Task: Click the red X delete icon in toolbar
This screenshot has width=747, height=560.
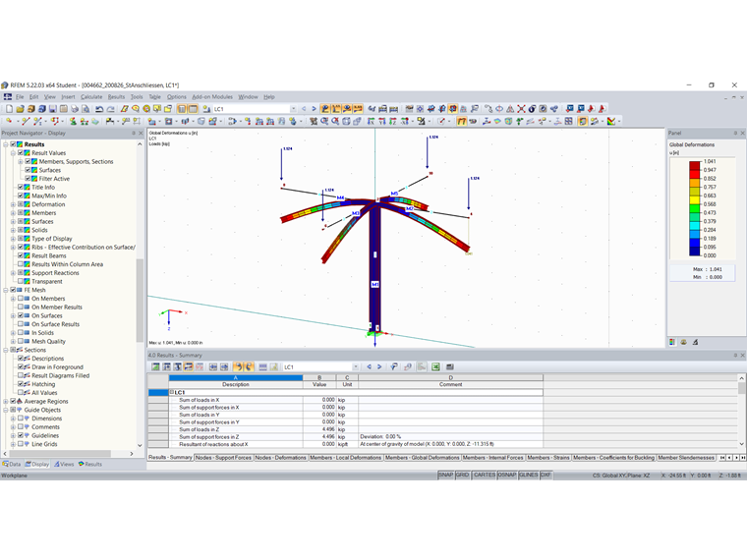Action: pos(521,109)
